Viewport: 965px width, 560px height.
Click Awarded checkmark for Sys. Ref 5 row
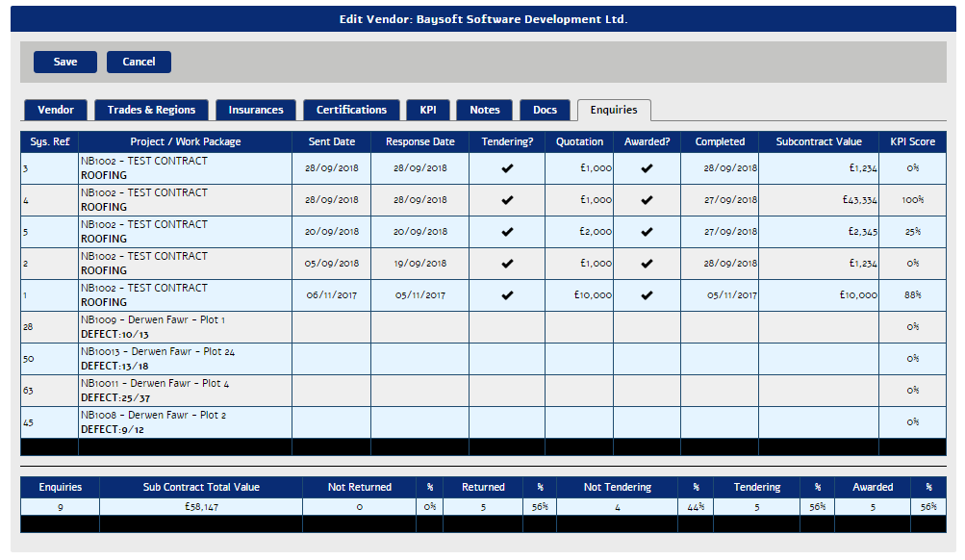[647, 232]
